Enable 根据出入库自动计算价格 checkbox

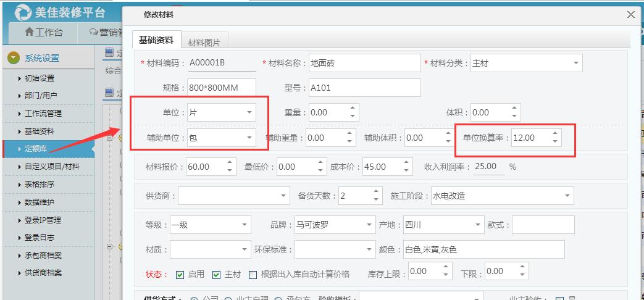click(253, 275)
